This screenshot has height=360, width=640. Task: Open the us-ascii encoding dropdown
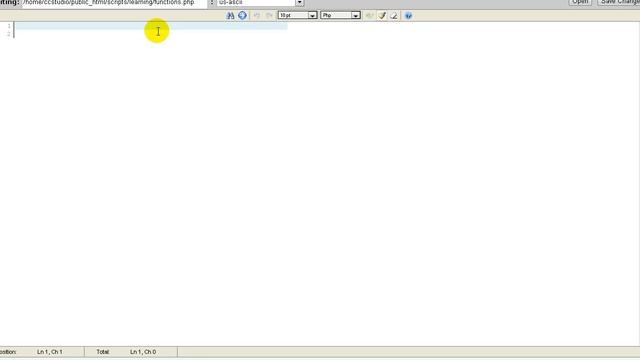click(x=260, y=2)
